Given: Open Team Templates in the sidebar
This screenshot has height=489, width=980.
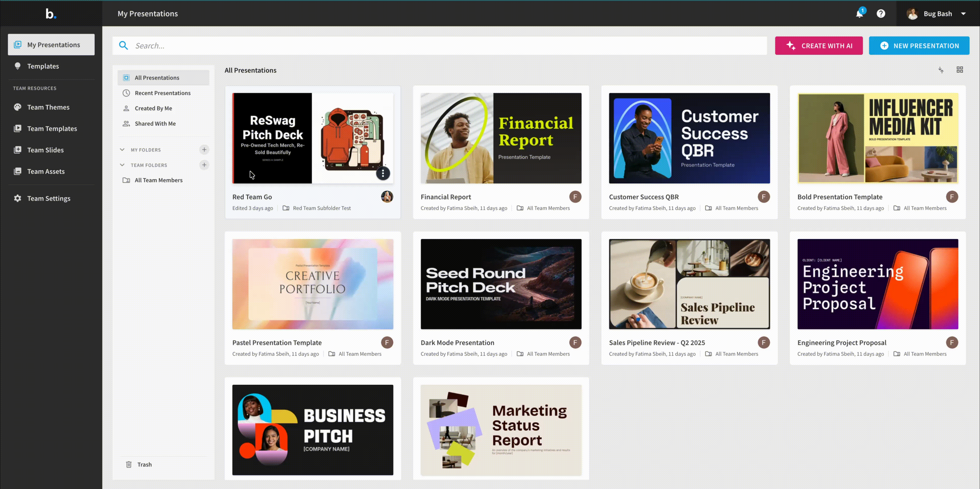Looking at the screenshot, I should tap(51, 128).
